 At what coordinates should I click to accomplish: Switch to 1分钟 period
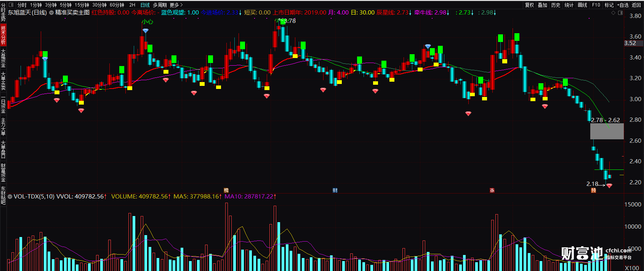point(36,5)
